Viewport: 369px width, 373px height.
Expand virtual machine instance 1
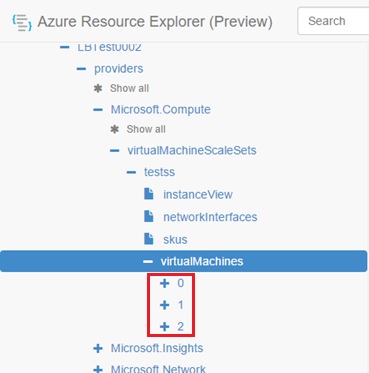164,305
